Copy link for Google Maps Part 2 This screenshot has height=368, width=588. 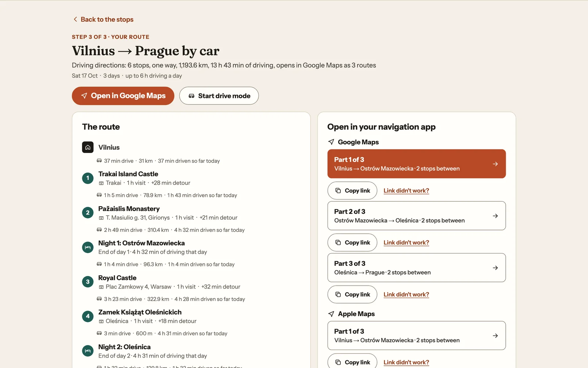[352, 243]
